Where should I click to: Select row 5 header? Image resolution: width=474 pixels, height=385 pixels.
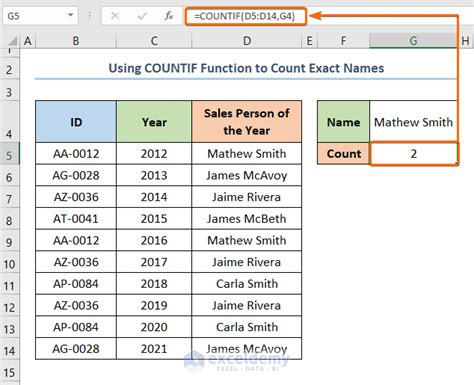click(x=9, y=154)
